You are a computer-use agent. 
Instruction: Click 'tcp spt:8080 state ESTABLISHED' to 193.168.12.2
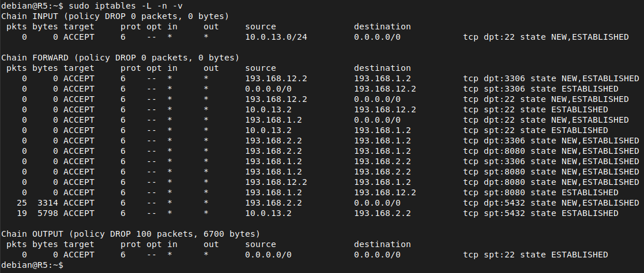(540, 192)
